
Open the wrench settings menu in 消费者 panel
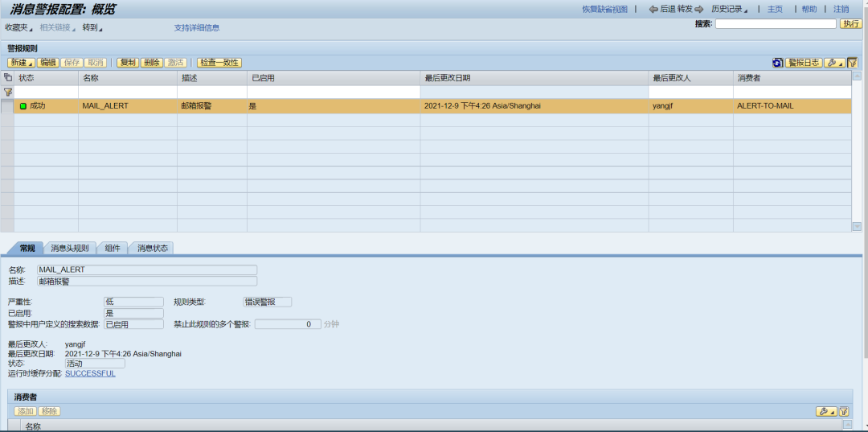tap(826, 412)
